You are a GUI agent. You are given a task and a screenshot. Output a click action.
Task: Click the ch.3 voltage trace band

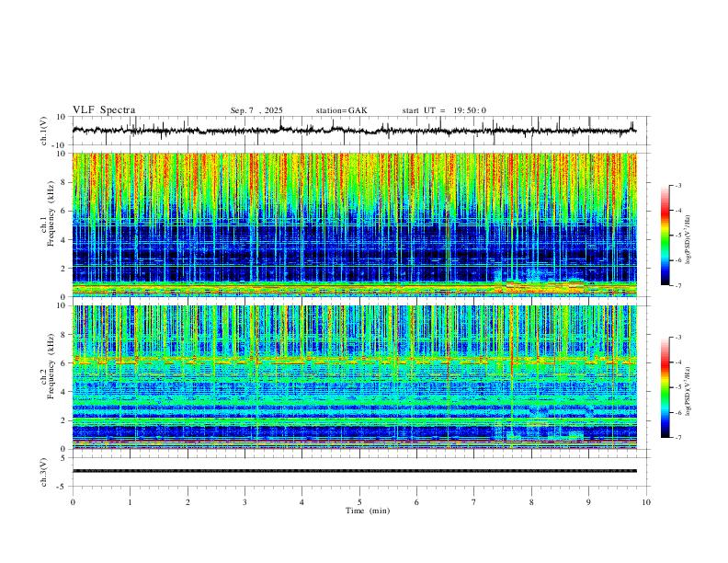tap(355, 471)
